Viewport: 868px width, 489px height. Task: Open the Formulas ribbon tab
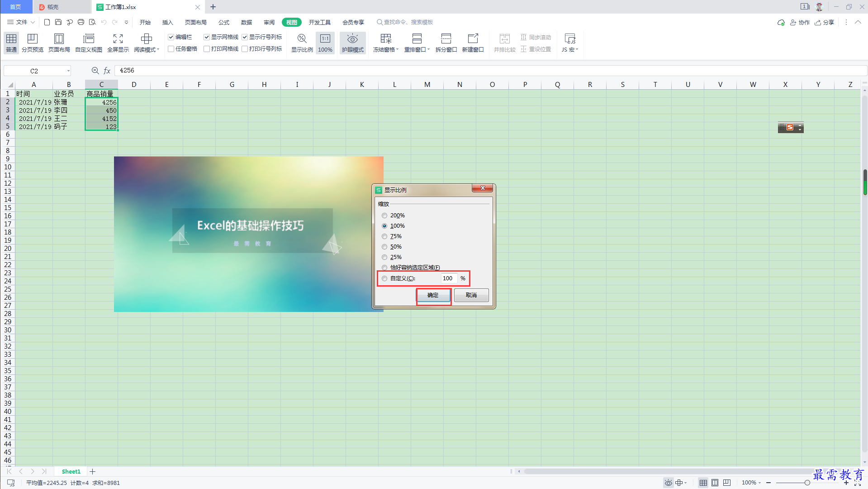[x=224, y=22]
